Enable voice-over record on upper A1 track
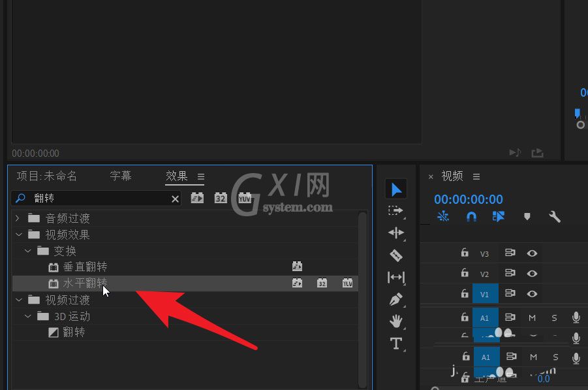 point(576,317)
